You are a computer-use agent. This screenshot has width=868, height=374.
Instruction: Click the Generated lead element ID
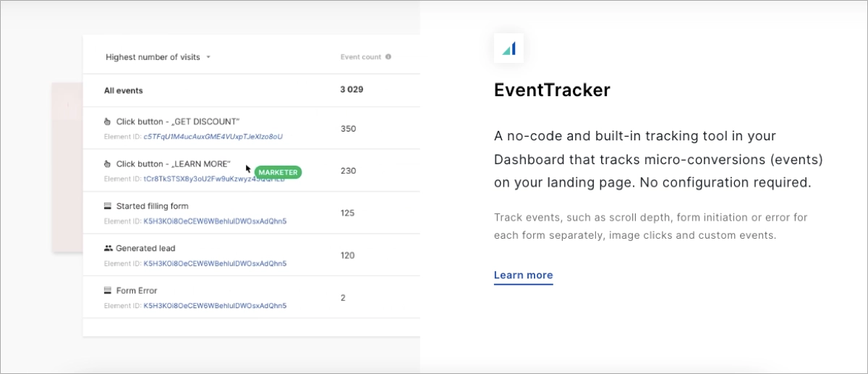(215, 263)
